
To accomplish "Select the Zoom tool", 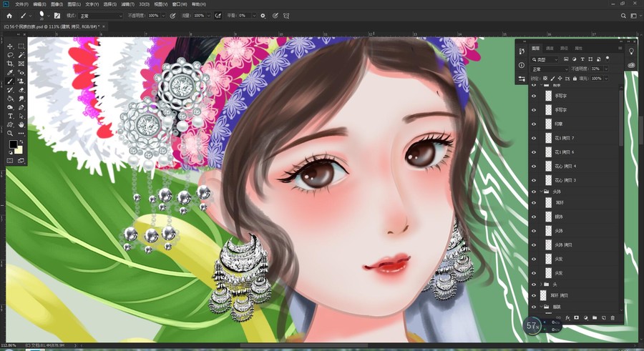I will pyautogui.click(x=10, y=134).
